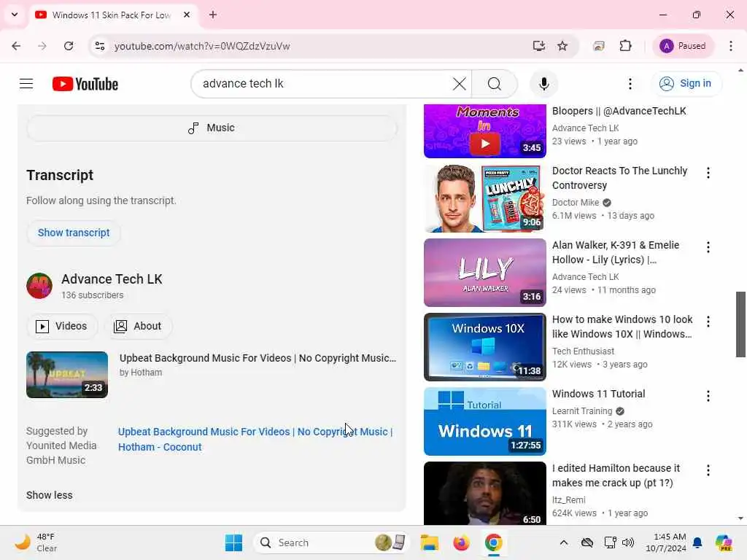The height and width of the screenshot is (560, 747).
Task: Open Chrome extensions puzzle icon
Action: coord(625,46)
